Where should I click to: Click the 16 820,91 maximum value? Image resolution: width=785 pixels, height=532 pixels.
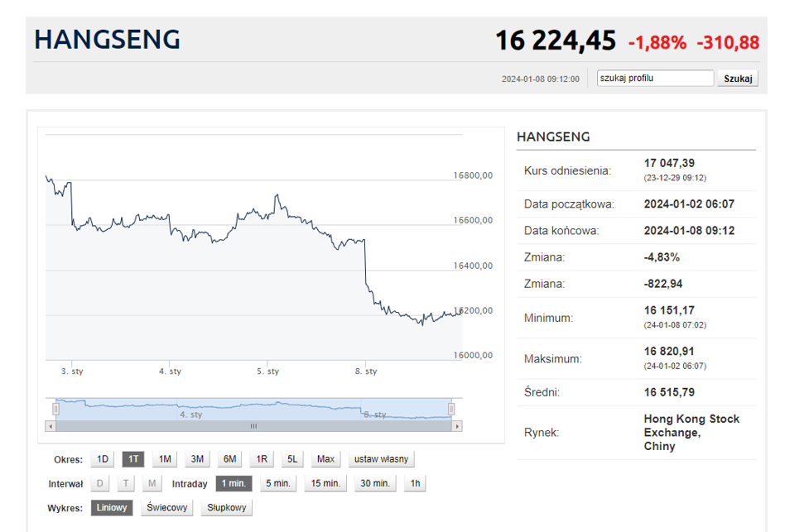669,352
